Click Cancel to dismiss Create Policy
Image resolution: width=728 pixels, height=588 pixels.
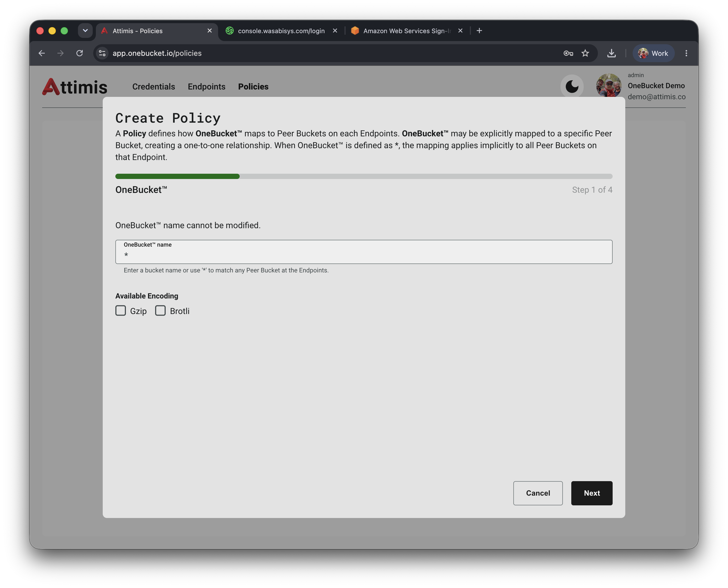point(538,493)
